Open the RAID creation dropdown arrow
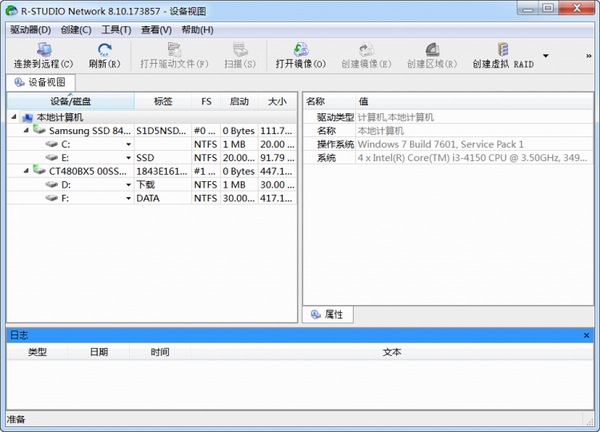Image resolution: width=600 pixels, height=432 pixels. pos(546,56)
